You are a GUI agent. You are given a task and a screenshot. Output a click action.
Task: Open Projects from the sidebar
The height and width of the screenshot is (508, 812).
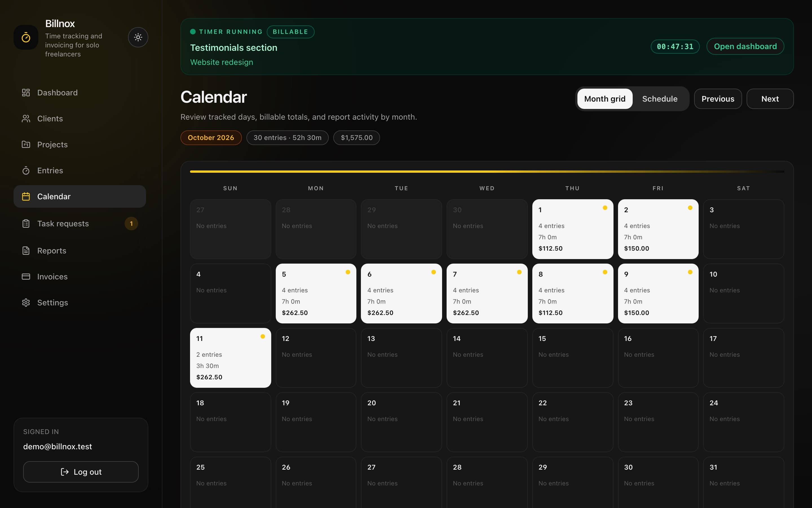tap(80, 144)
